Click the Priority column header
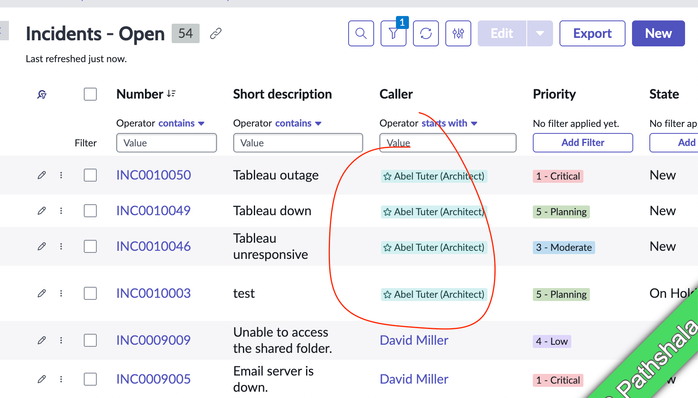The image size is (698, 398). click(554, 94)
